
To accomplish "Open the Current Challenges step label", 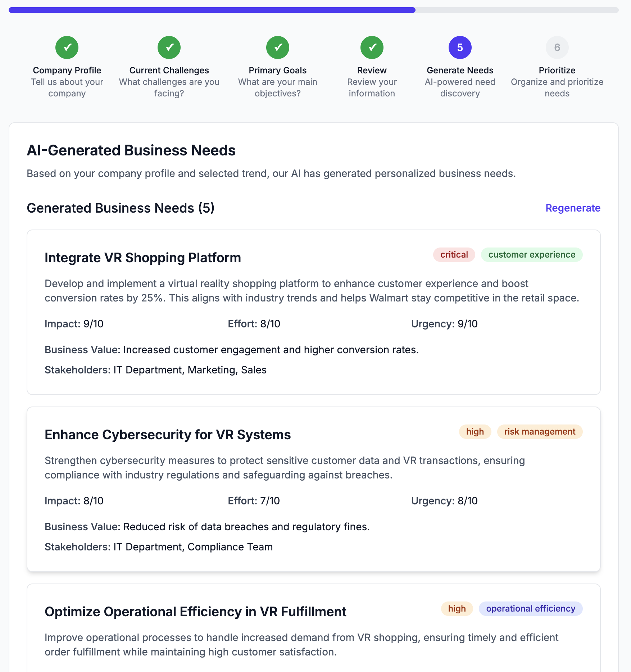I will pyautogui.click(x=169, y=70).
